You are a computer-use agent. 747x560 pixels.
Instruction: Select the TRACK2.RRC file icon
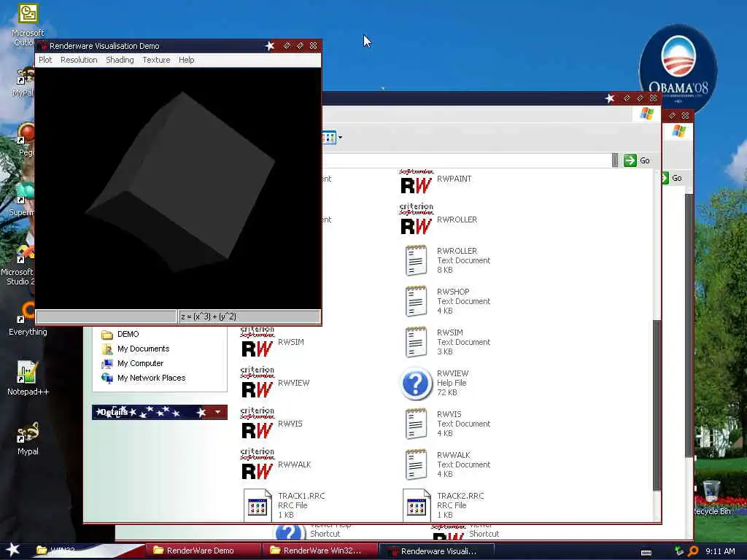(416, 505)
